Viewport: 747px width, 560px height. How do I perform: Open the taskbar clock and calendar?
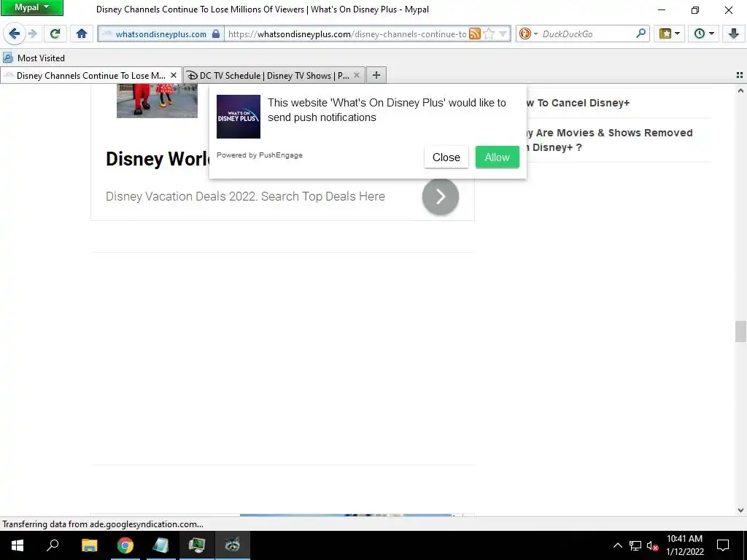(684, 545)
